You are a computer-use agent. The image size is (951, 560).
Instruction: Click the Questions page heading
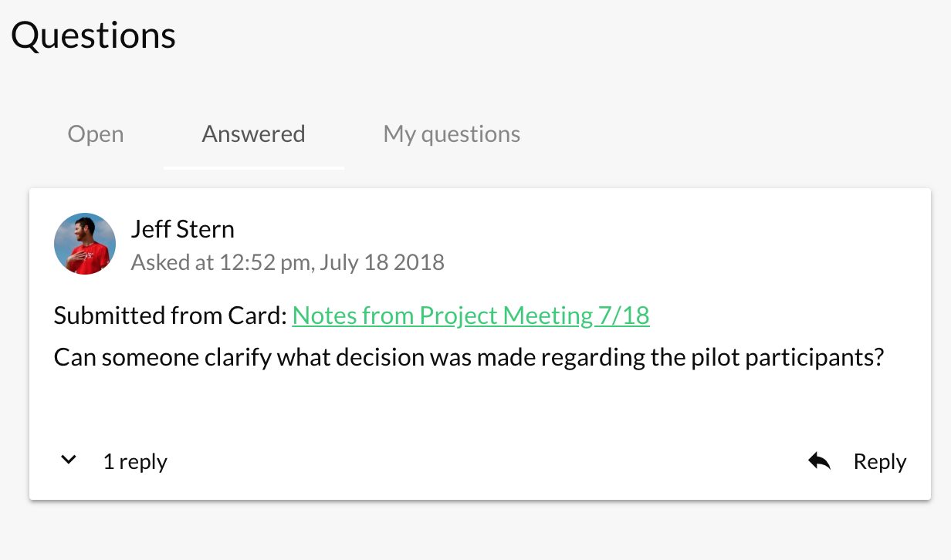point(93,35)
